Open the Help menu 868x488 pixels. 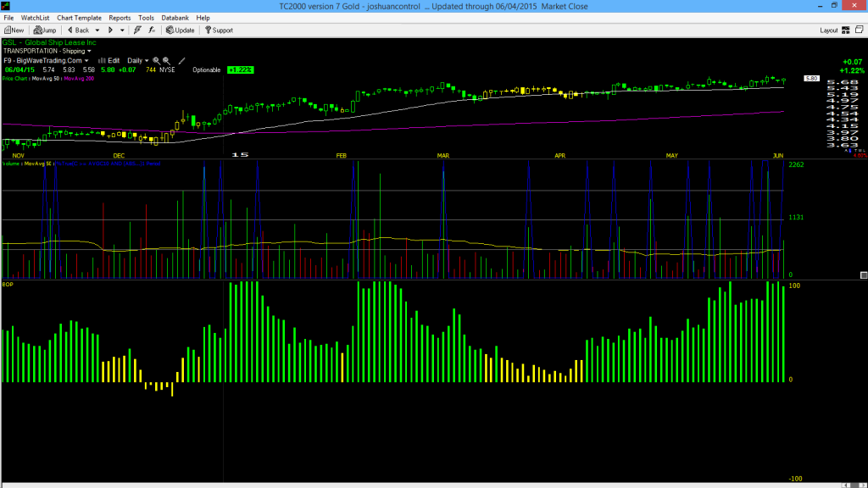point(203,18)
